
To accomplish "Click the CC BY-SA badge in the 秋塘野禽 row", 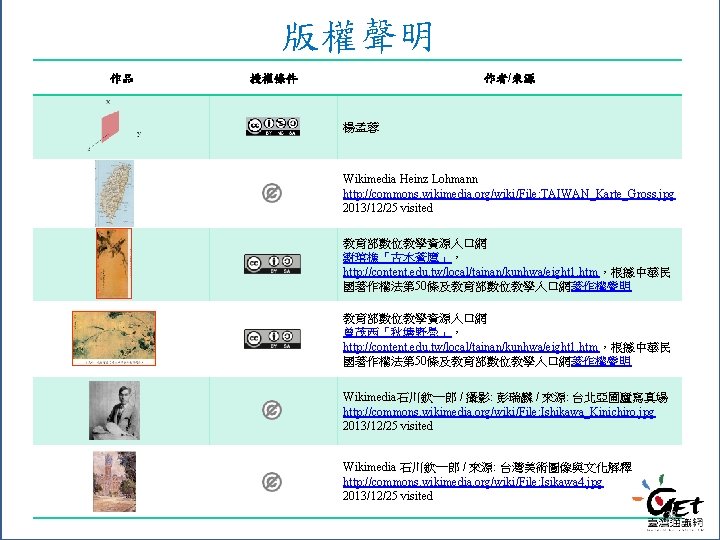I will point(272,338).
